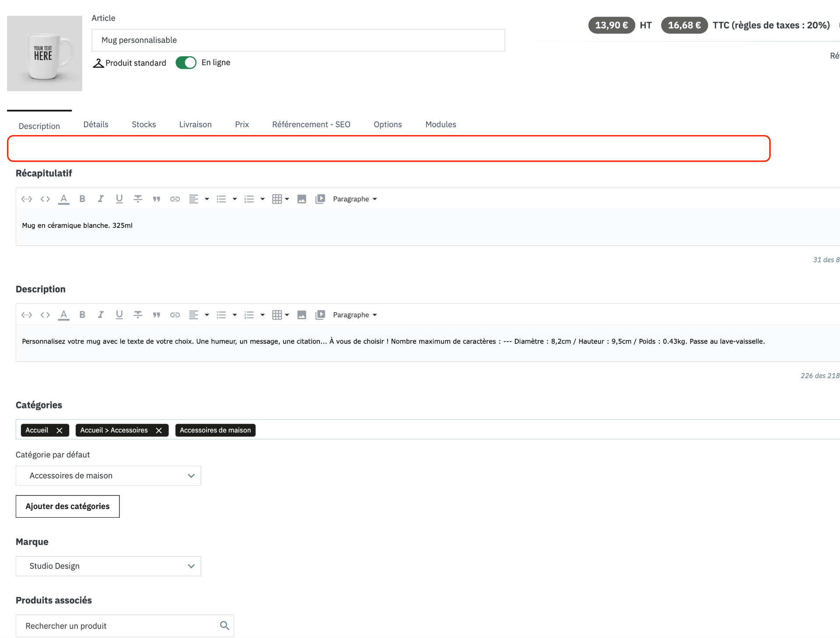The image size is (840, 638).
Task: Open the Référencement - SEO tab
Action: pos(311,125)
